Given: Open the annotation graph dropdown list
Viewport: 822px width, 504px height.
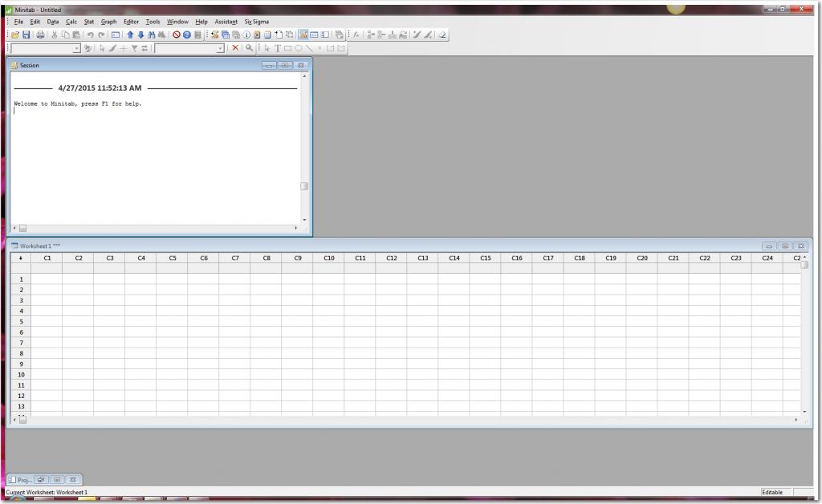Looking at the screenshot, I should [x=219, y=47].
